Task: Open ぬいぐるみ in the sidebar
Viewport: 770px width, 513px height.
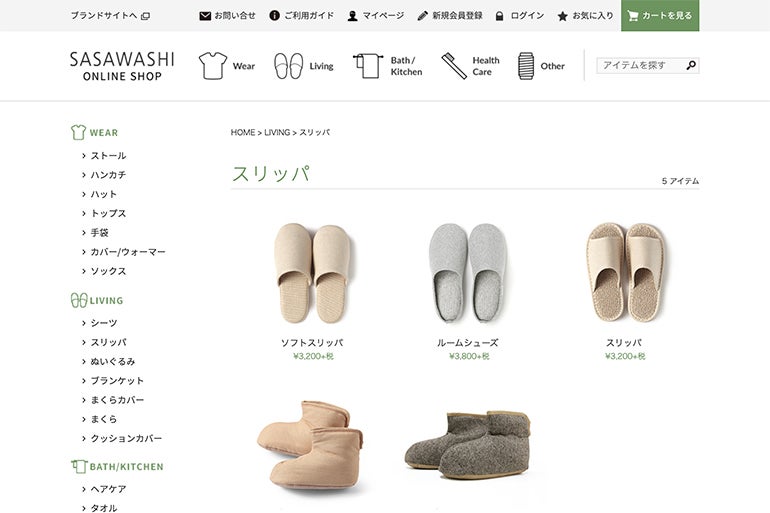Action: (x=112, y=361)
